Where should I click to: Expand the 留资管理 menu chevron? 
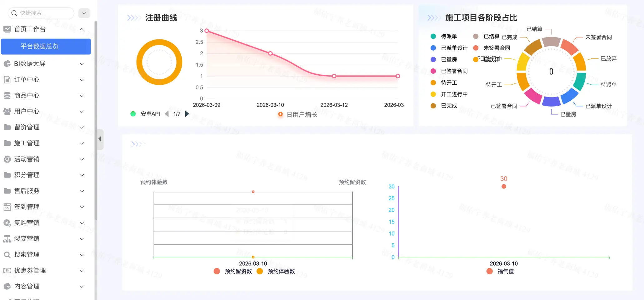(82, 127)
